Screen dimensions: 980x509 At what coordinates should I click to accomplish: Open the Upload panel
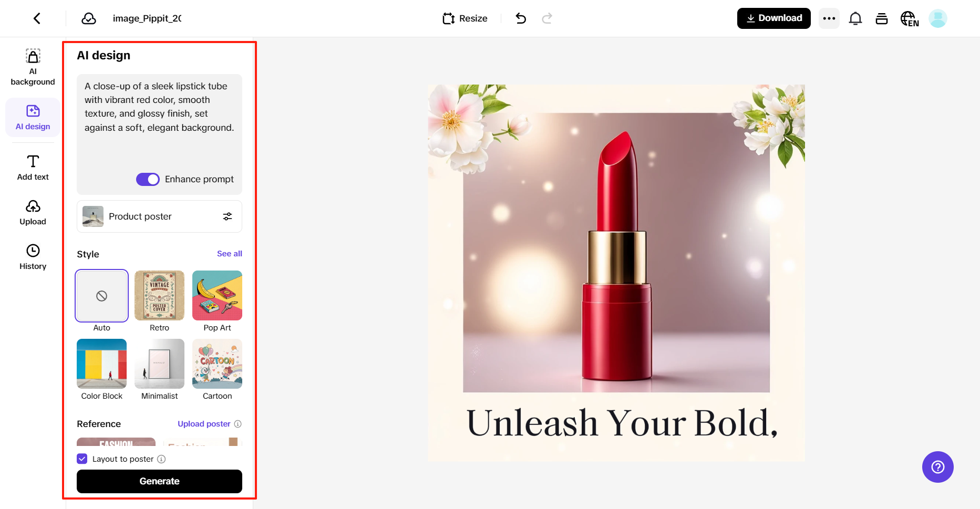point(33,212)
